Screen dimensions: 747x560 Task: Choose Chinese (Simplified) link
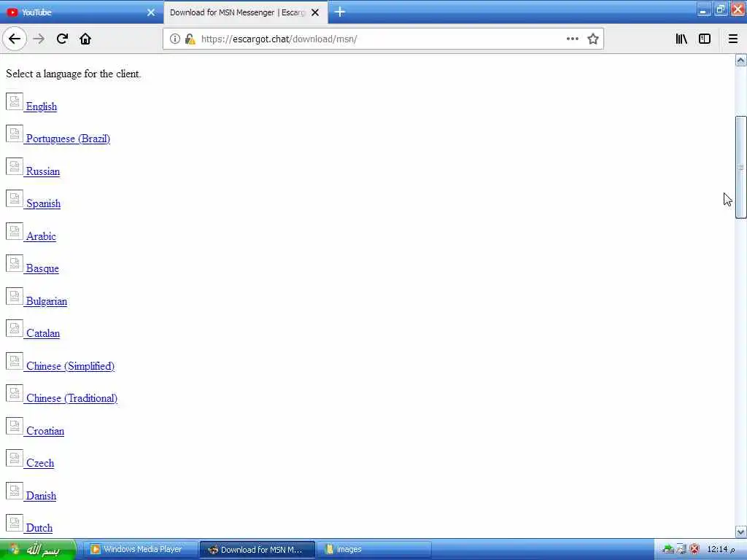tap(71, 366)
